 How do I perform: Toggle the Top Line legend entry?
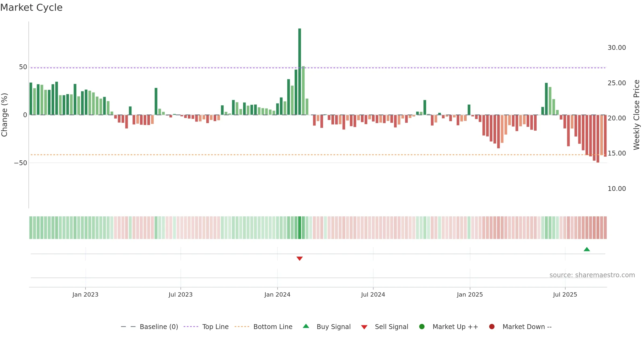pos(206,327)
